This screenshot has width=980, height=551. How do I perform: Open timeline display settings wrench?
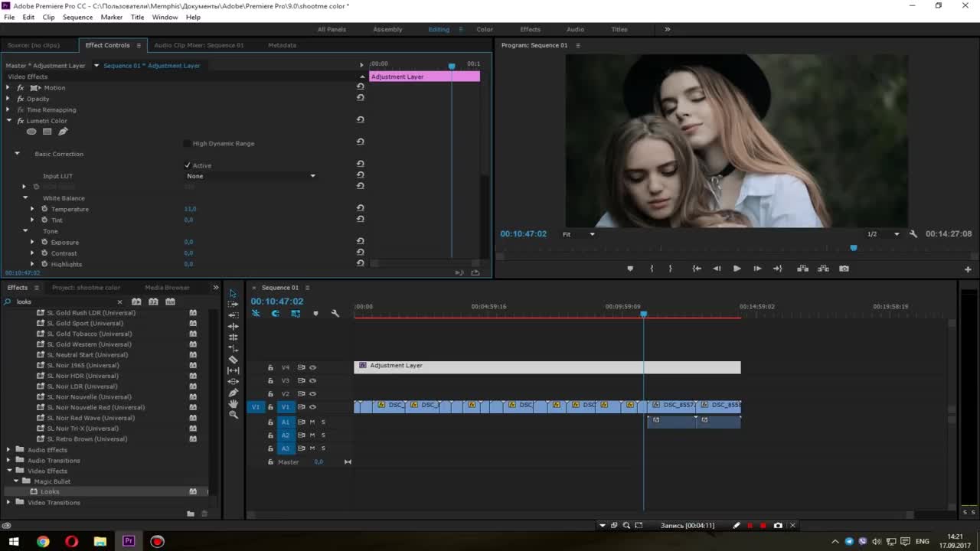tap(335, 314)
